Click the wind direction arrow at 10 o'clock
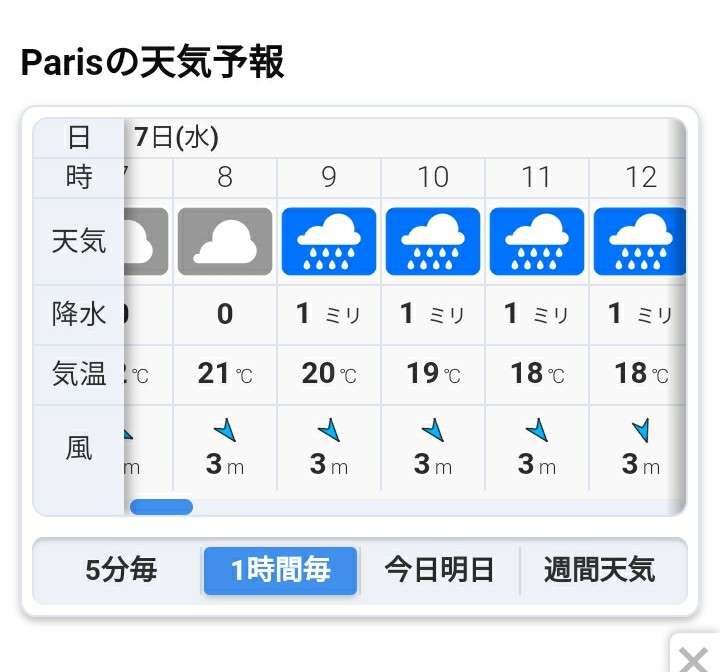720x672 pixels. (433, 430)
